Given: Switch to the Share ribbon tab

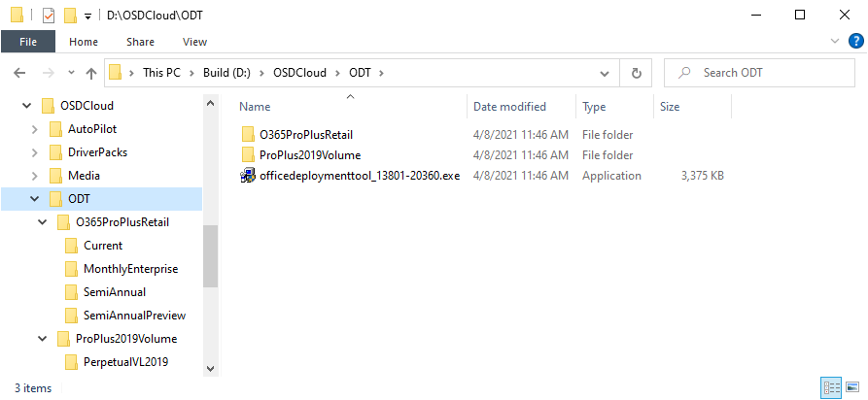Looking at the screenshot, I should pos(140,42).
